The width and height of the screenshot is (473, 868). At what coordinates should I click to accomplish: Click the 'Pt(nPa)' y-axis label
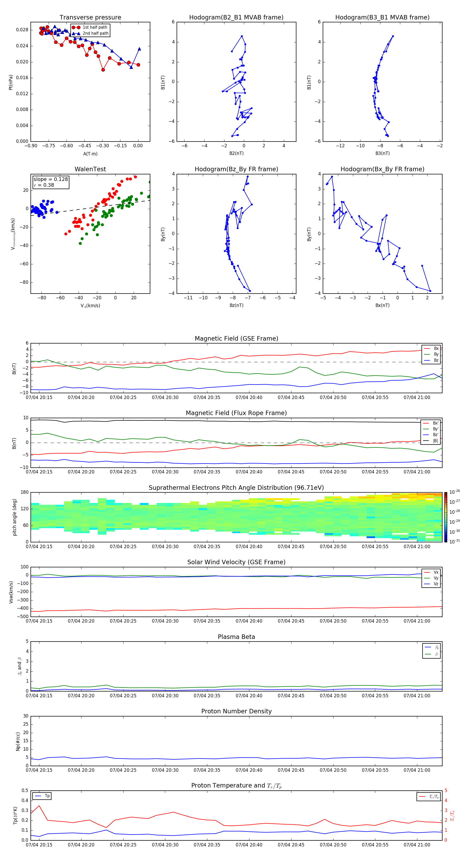click(11, 82)
